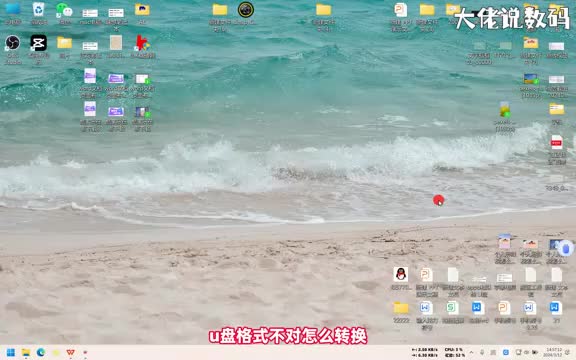
Task: Launch Microsoft Edge from the taskbar
Action: 40,353
